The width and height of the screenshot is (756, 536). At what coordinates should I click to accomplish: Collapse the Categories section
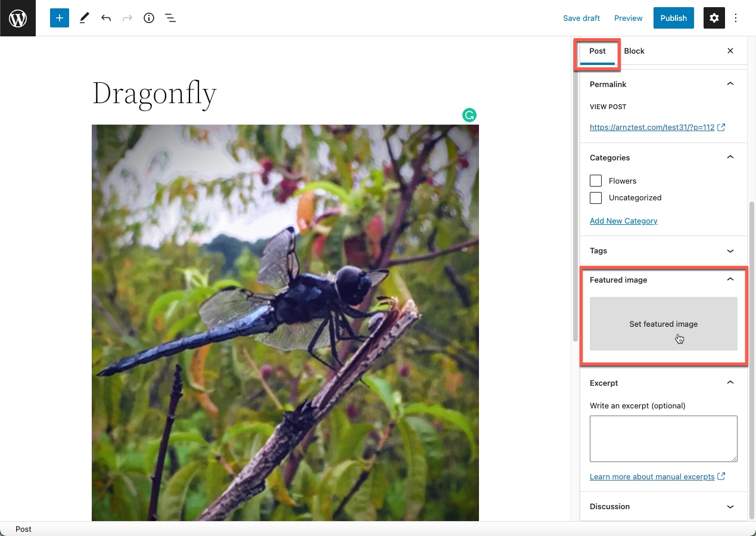(663, 157)
